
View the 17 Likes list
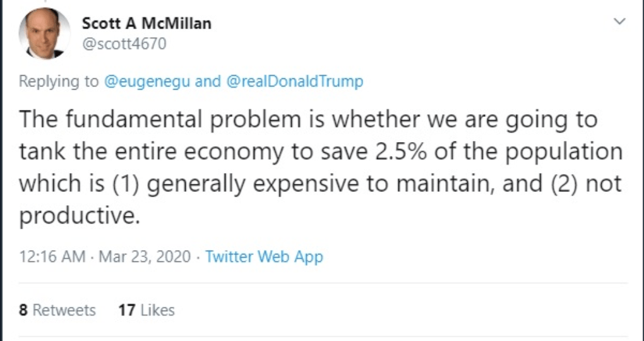click(146, 310)
